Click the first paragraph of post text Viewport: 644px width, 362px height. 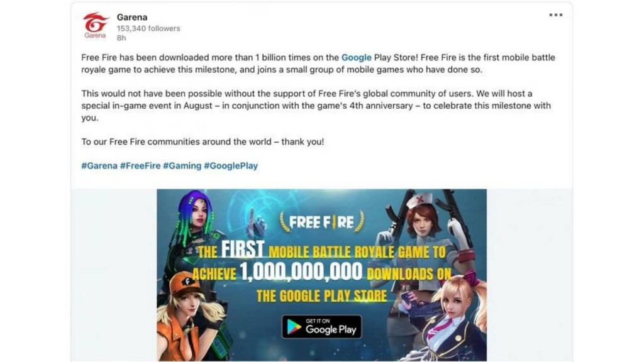point(318,63)
